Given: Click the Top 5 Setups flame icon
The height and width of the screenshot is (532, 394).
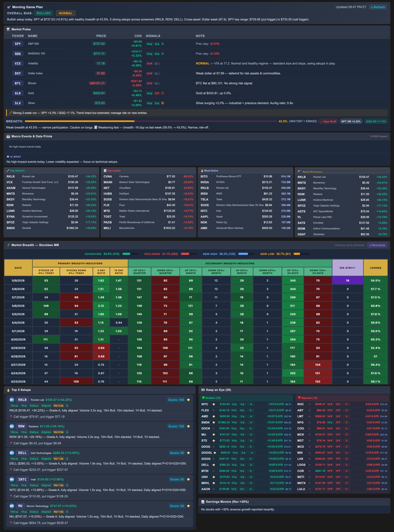Looking at the screenshot, I should 8,390.
